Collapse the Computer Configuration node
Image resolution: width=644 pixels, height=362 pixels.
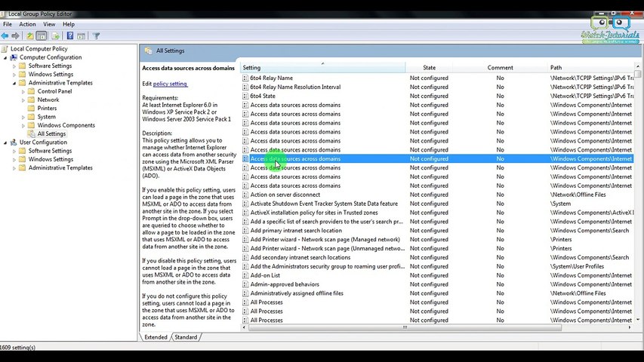point(5,58)
